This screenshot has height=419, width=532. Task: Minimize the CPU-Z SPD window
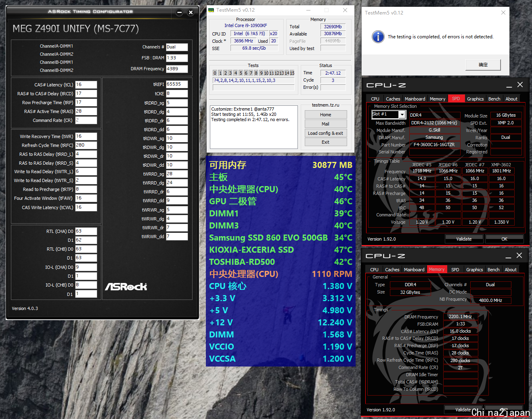[509, 85]
